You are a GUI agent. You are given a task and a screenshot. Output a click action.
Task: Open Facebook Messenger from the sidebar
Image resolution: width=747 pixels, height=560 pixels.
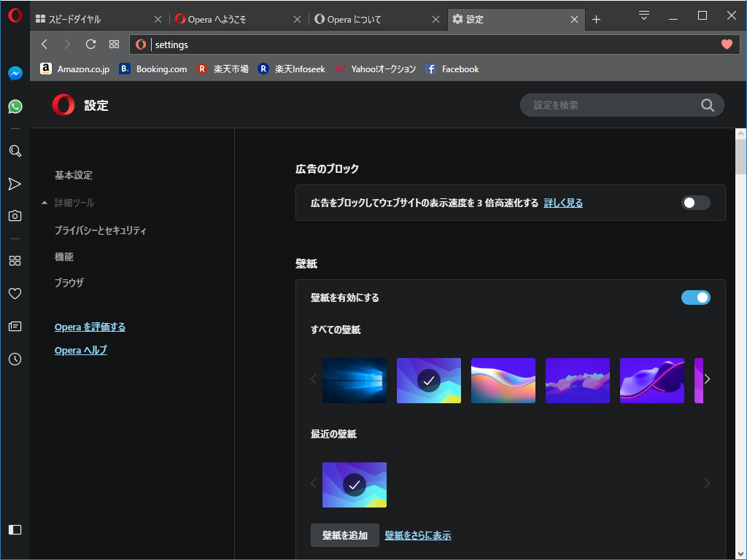pyautogui.click(x=15, y=73)
